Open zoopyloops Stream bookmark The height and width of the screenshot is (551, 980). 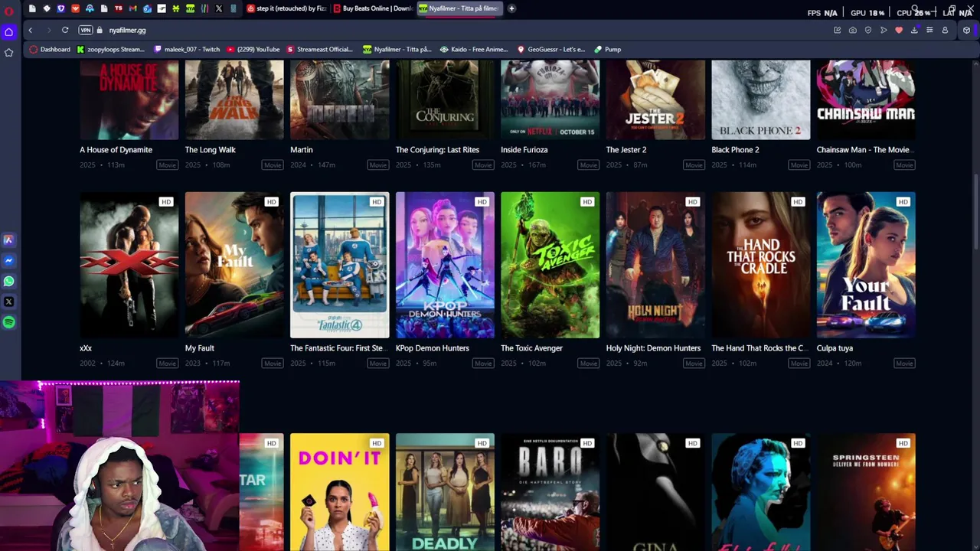(111, 49)
